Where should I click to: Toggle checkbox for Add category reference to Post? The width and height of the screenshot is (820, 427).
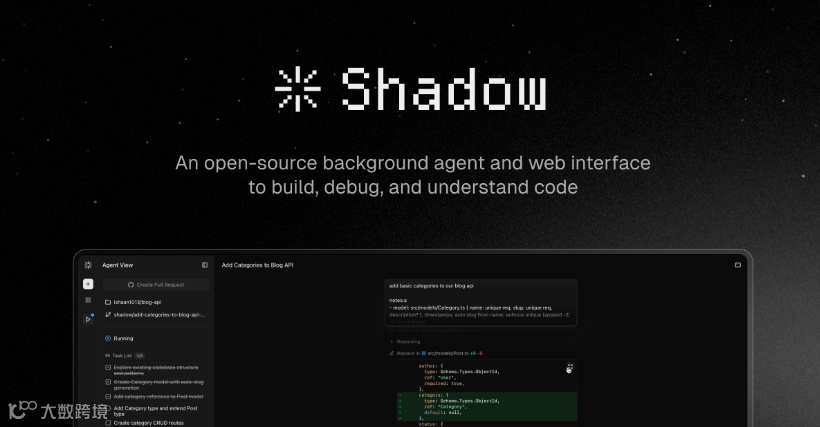pos(108,397)
